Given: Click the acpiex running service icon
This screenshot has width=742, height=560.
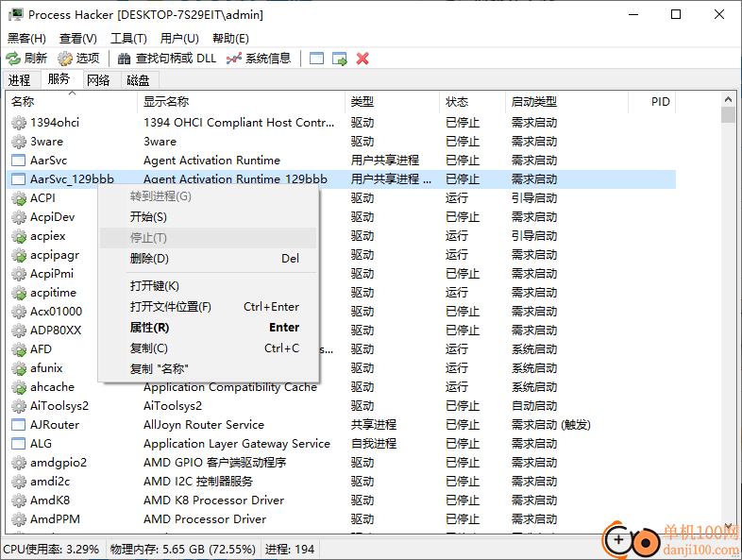Looking at the screenshot, I should (x=19, y=236).
